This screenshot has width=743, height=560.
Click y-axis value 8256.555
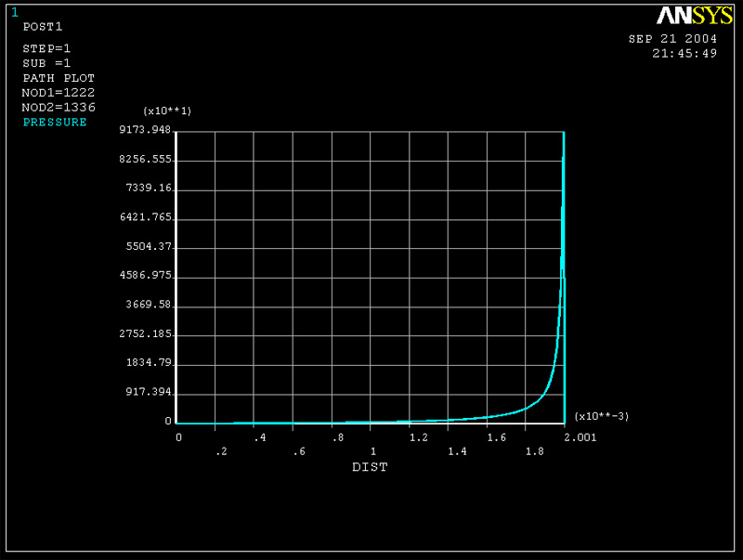point(145,159)
